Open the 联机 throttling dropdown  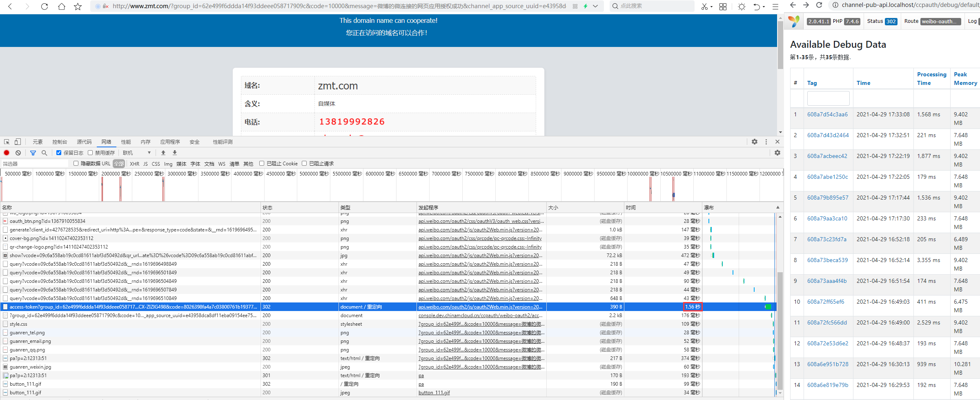click(x=137, y=153)
